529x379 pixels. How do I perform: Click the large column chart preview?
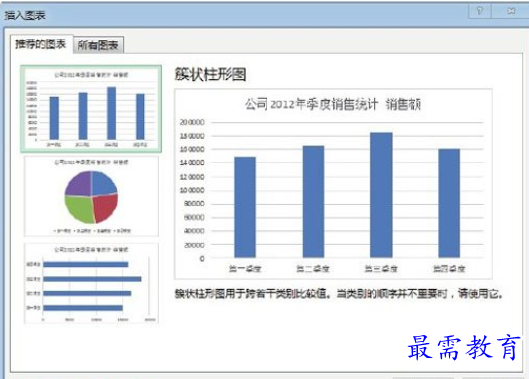[333, 184]
